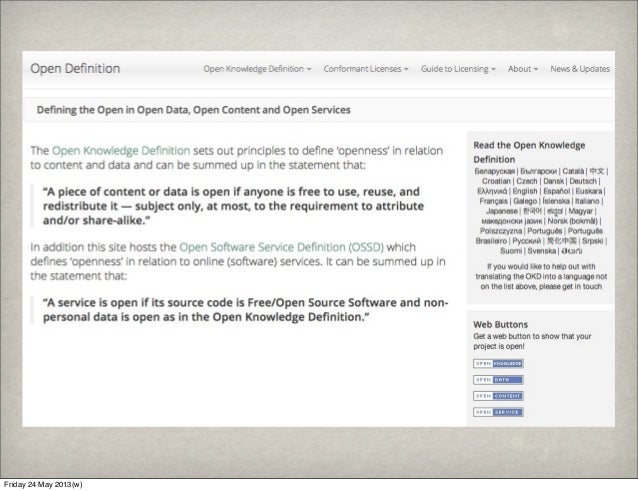Choose the Français translation
638x491 pixels.
click(x=494, y=201)
